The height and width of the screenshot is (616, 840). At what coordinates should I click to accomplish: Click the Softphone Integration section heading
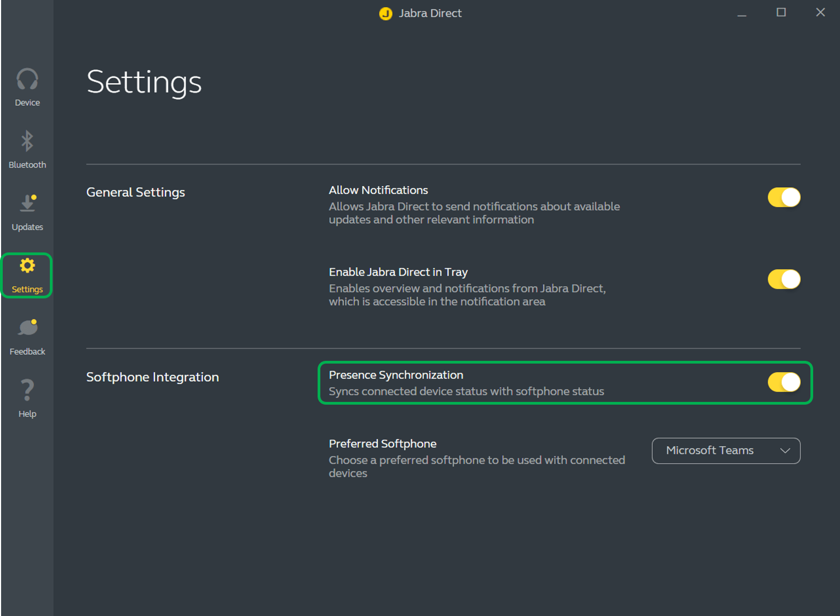pyautogui.click(x=152, y=377)
